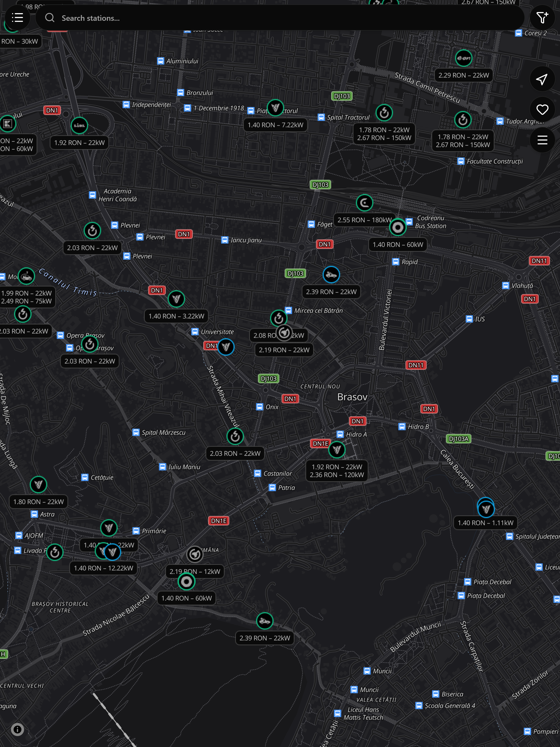Open 1.40 RON – 1.11kW price label
The image size is (560, 747).
(x=486, y=523)
